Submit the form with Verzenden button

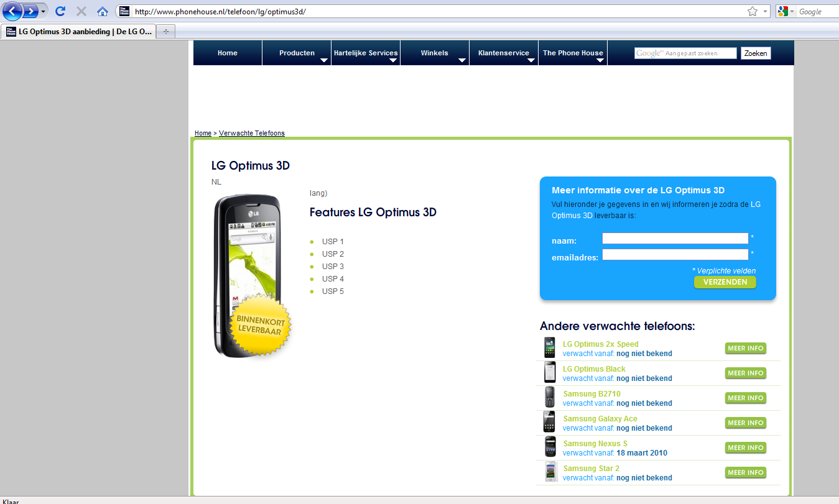[x=725, y=282]
